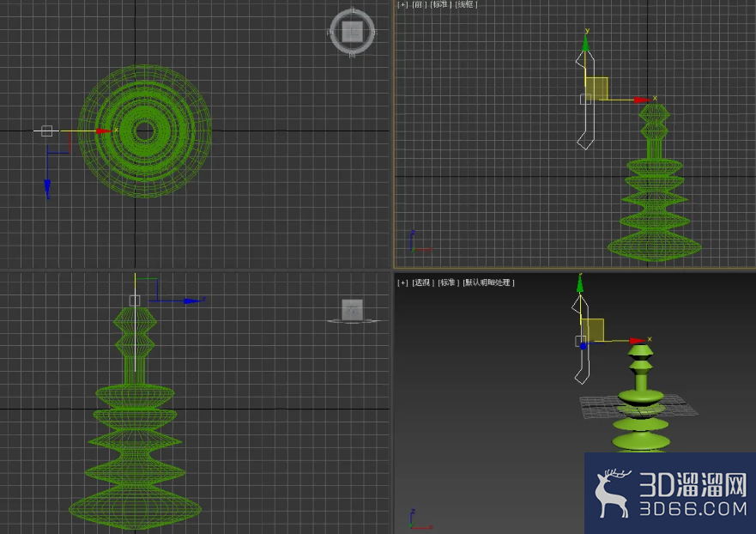Click the ViewCube face in left viewport

352,309
